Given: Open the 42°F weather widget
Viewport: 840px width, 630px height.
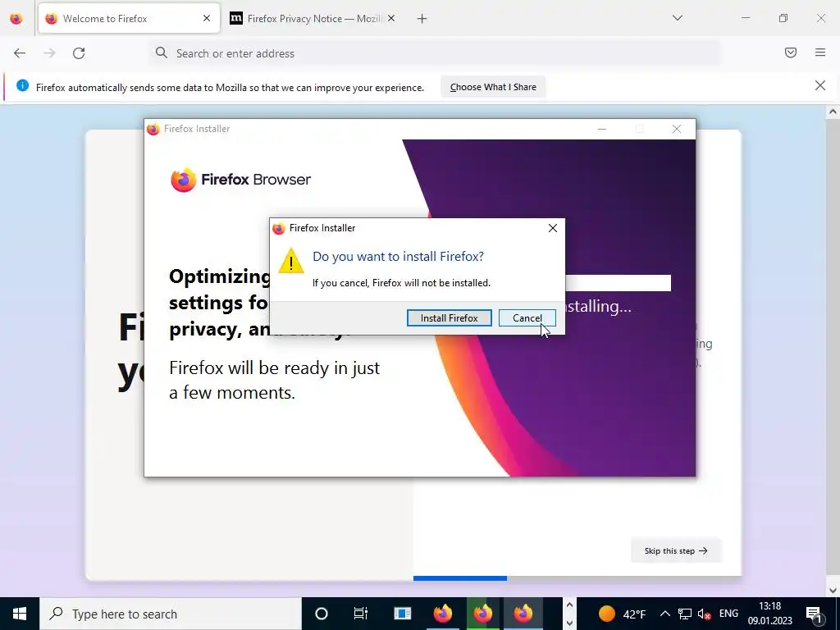Looking at the screenshot, I should click(622, 614).
